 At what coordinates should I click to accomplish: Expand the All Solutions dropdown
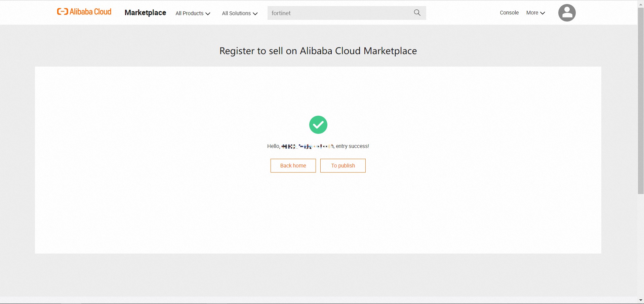(x=240, y=13)
